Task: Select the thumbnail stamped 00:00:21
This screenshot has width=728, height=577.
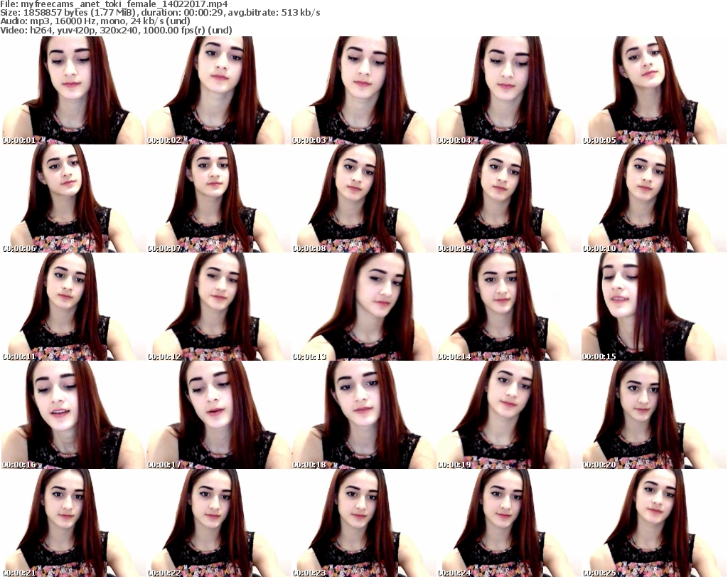Action: (x=73, y=523)
